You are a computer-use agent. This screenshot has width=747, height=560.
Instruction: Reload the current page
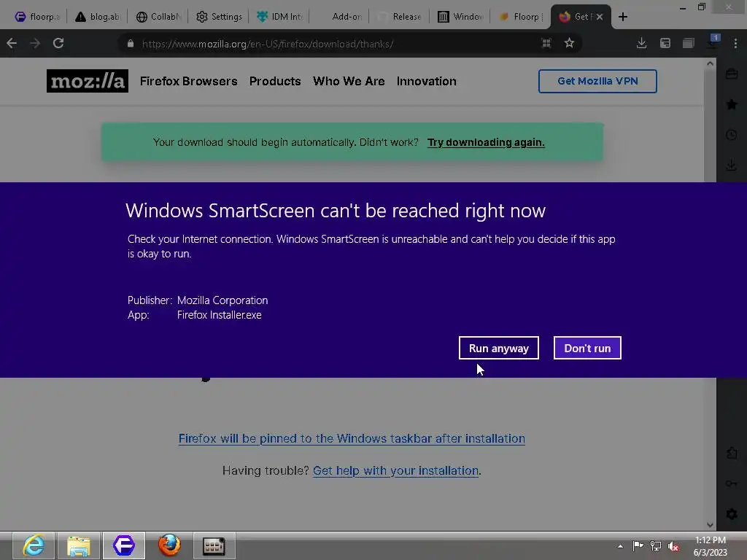pyautogui.click(x=58, y=43)
